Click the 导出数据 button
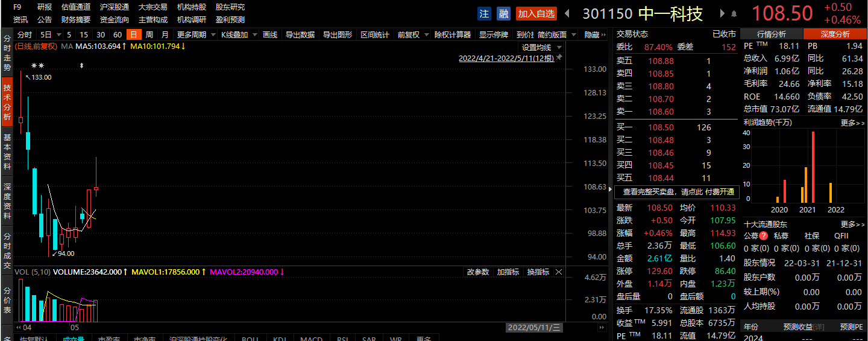The height and width of the screenshot is (341, 868). (300, 35)
